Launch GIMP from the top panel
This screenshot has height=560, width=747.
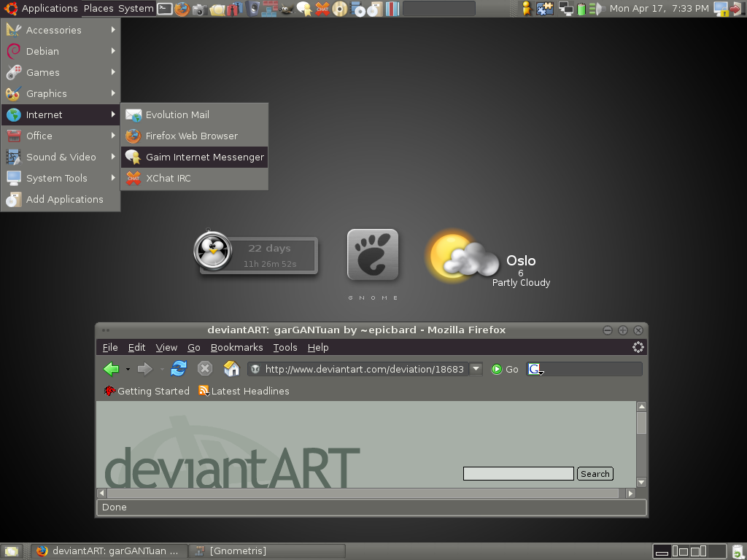[287, 9]
